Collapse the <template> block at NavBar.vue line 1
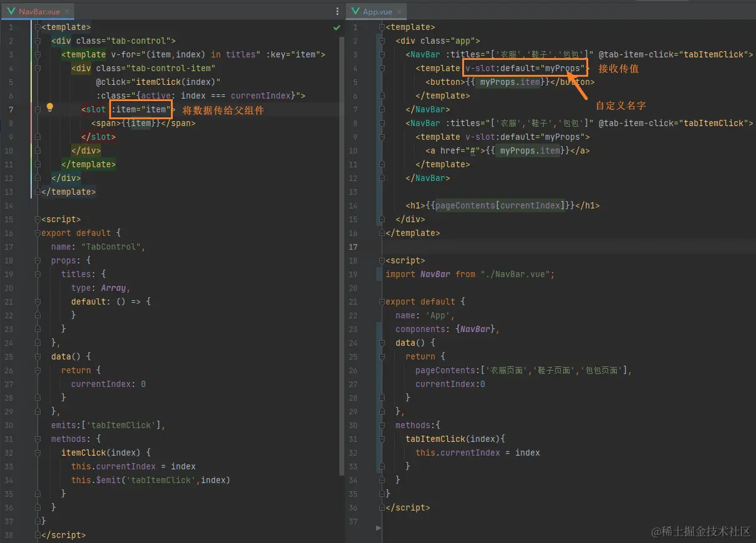 pos(38,27)
